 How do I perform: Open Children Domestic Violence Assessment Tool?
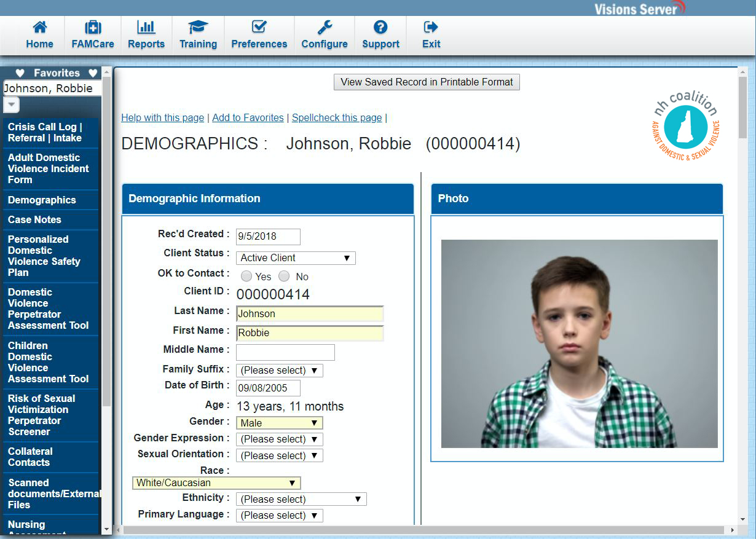50,362
